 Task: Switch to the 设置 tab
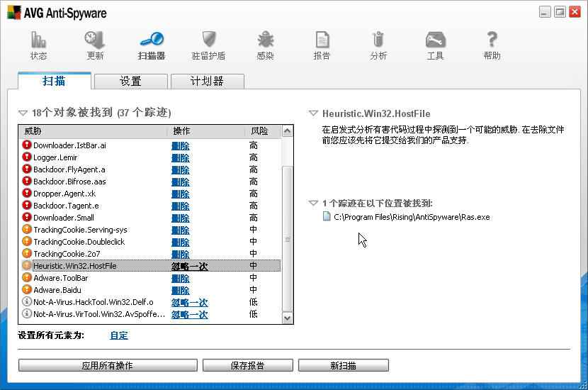coord(131,81)
